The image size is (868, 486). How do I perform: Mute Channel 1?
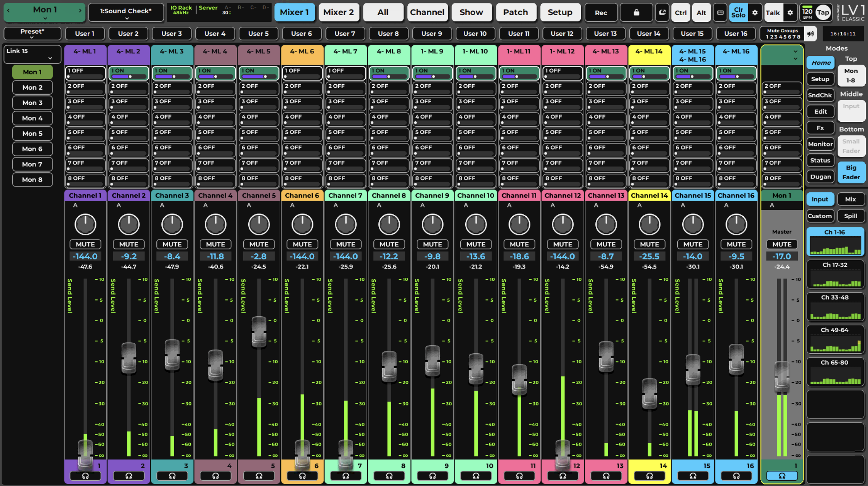pos(85,244)
